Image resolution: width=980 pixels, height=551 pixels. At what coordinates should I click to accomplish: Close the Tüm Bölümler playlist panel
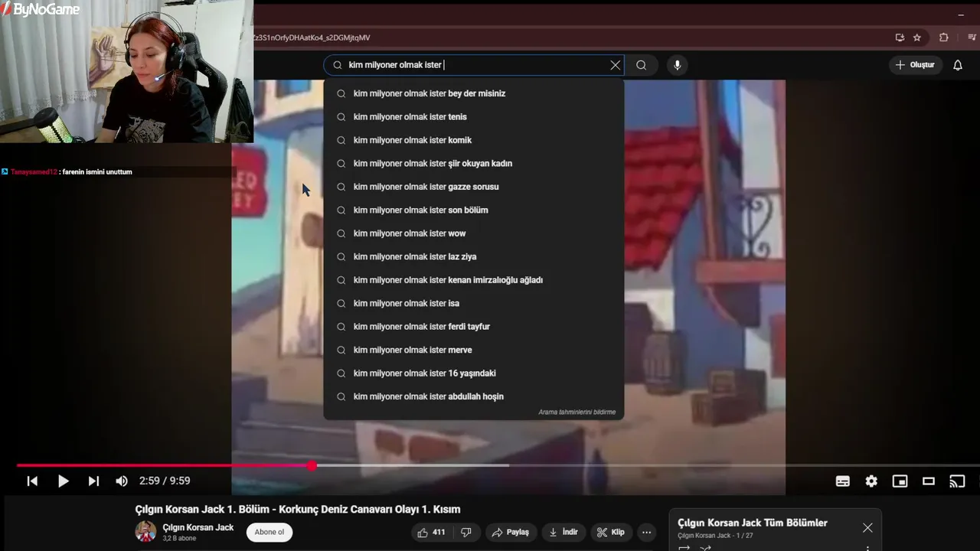click(x=867, y=528)
